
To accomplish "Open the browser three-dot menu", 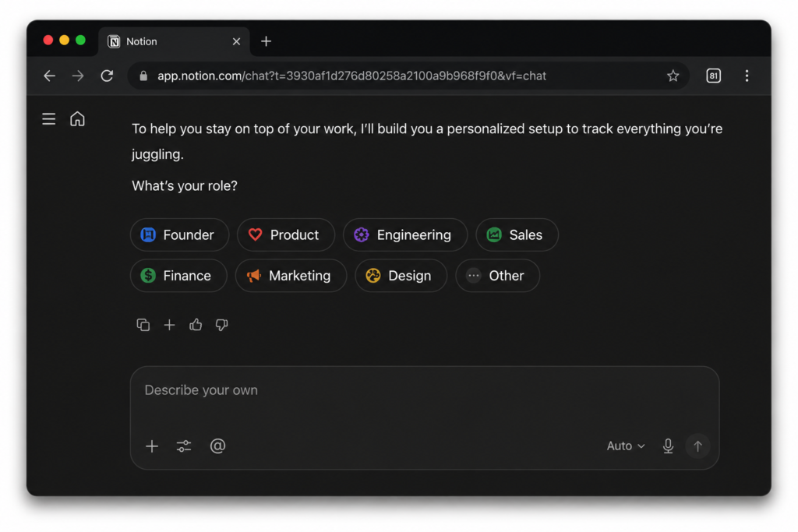I will coord(747,76).
